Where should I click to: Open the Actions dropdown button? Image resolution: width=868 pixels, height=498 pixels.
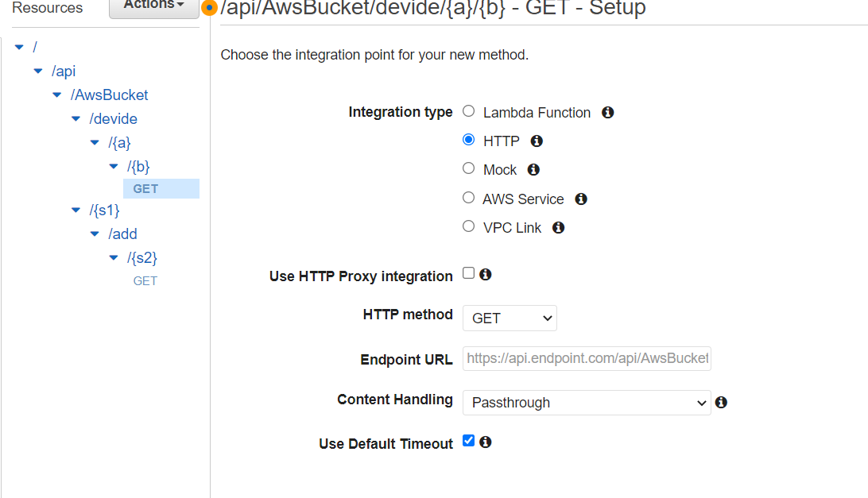pyautogui.click(x=153, y=6)
